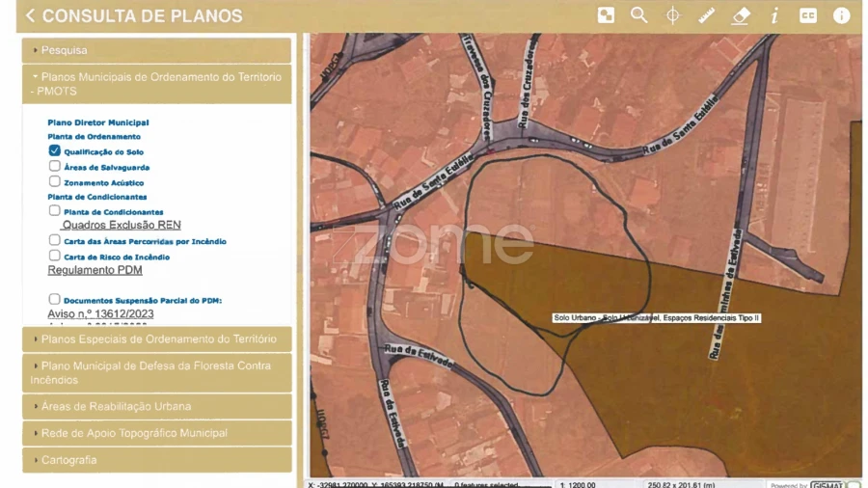Select the crosshair locate tool

click(673, 15)
